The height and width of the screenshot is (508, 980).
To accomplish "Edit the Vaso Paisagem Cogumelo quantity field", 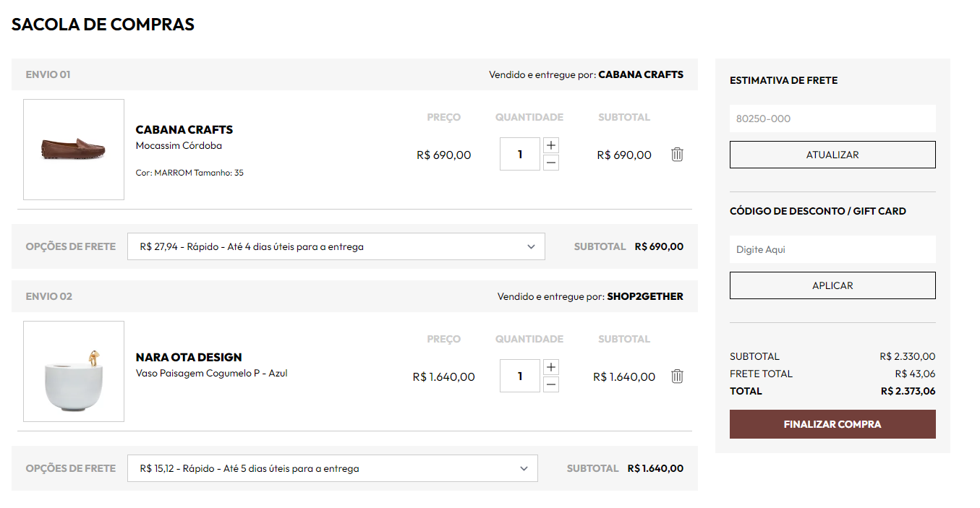I will (x=520, y=376).
